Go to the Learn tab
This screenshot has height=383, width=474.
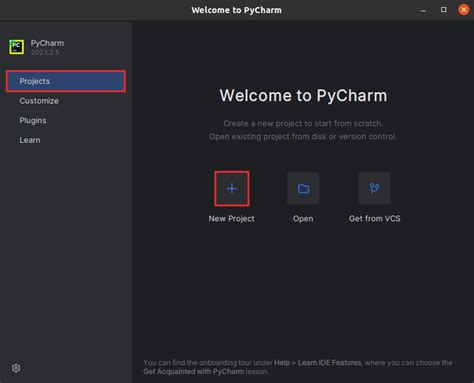tap(30, 140)
